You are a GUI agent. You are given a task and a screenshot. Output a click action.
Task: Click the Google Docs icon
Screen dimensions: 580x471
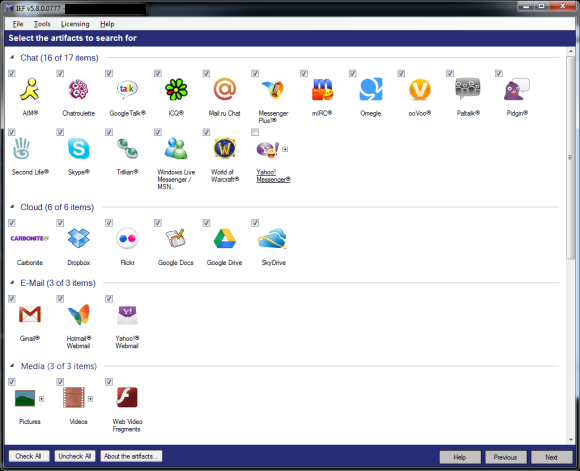pos(176,238)
